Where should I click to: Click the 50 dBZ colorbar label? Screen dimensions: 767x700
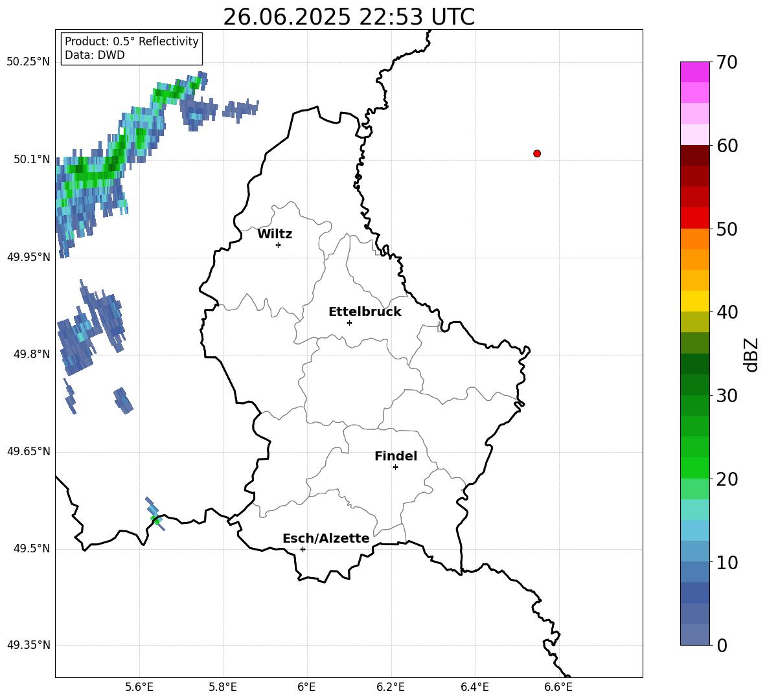click(727, 229)
